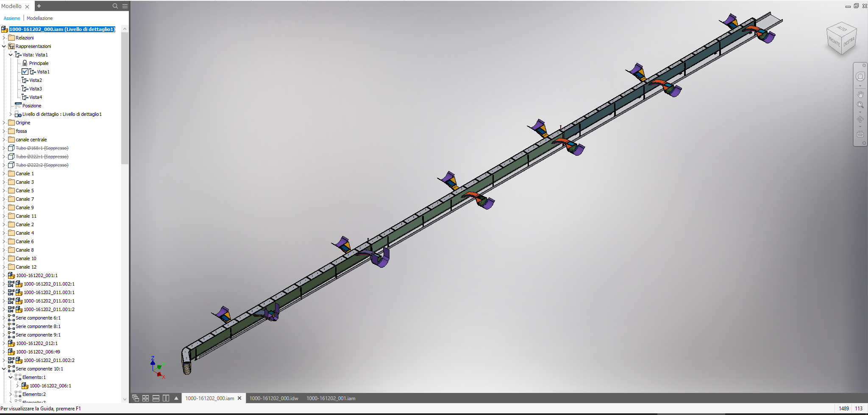Click the Pan hand tool in navigation bar
This screenshot has width=868, height=415.
[860, 94]
